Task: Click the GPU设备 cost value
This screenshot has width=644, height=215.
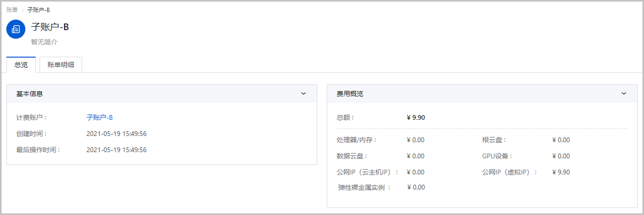Action: [561, 156]
